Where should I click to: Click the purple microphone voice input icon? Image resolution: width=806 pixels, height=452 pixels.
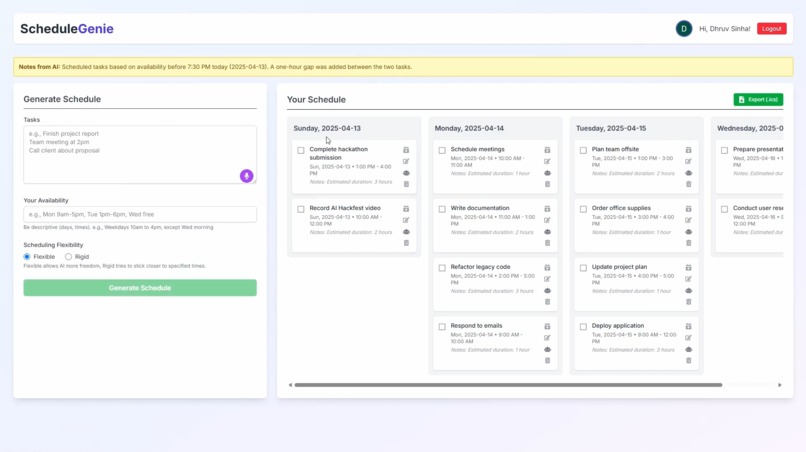247,176
